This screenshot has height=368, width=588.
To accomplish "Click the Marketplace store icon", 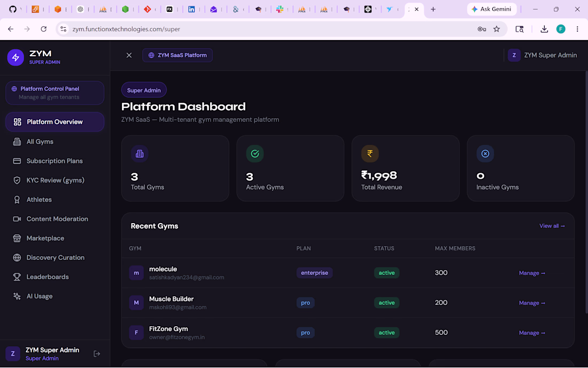I will click(17, 238).
